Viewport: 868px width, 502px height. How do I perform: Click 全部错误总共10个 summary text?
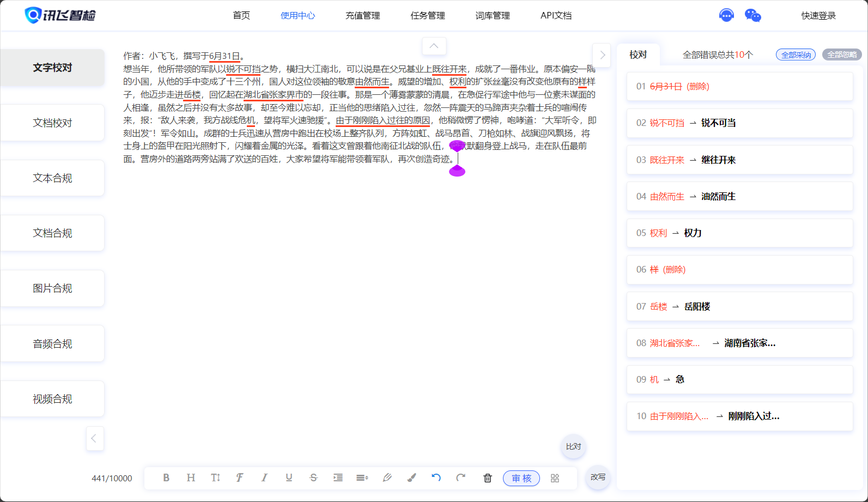coord(718,55)
